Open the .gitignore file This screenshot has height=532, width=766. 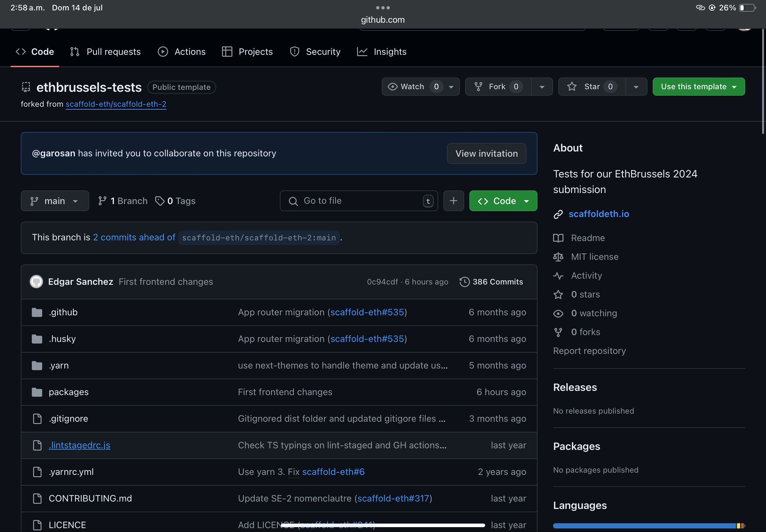[x=68, y=419]
